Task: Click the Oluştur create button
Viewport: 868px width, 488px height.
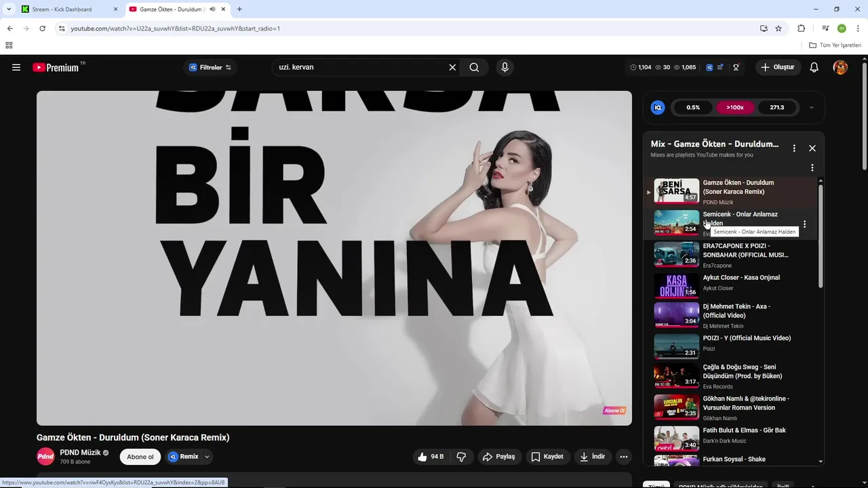Action: click(x=777, y=67)
